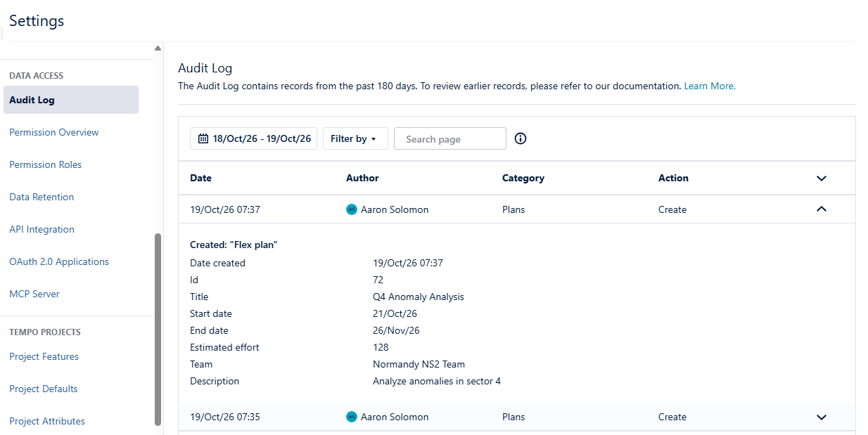
Task: Click the TEMPO PROJECTS section label
Action: click(x=45, y=332)
